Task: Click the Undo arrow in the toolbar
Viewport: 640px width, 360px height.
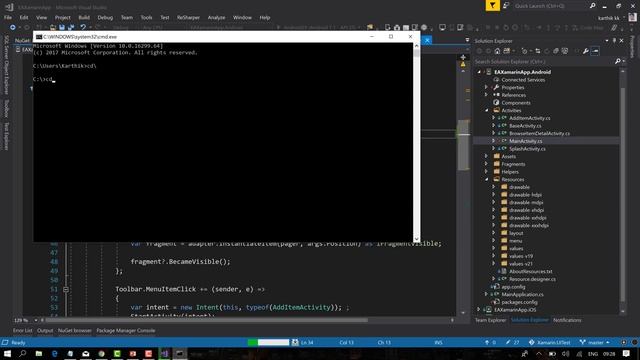Action: pos(83,27)
